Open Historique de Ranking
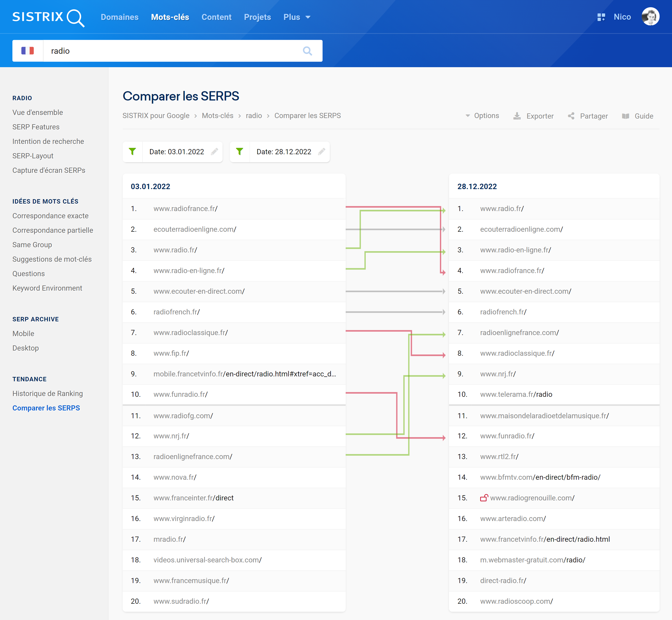The height and width of the screenshot is (620, 672). pos(48,393)
